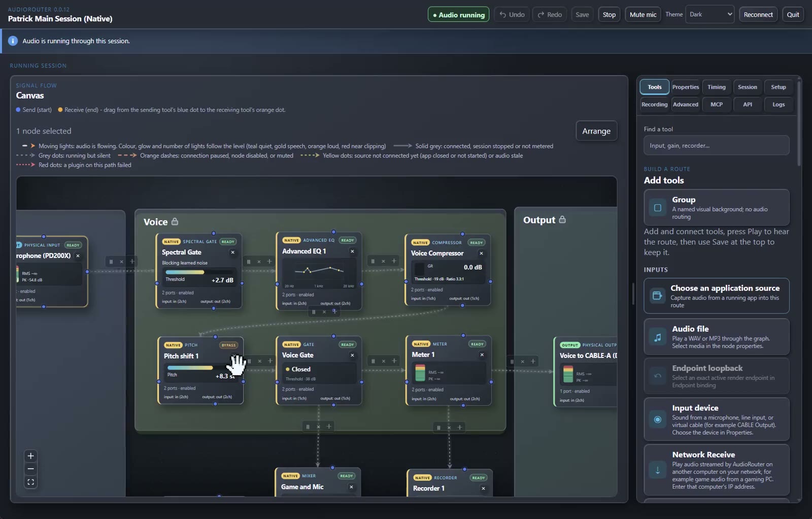The height and width of the screenshot is (519, 812).
Task: Insert a tool on the Meter 1 to Recorder link
Action: pos(460,428)
